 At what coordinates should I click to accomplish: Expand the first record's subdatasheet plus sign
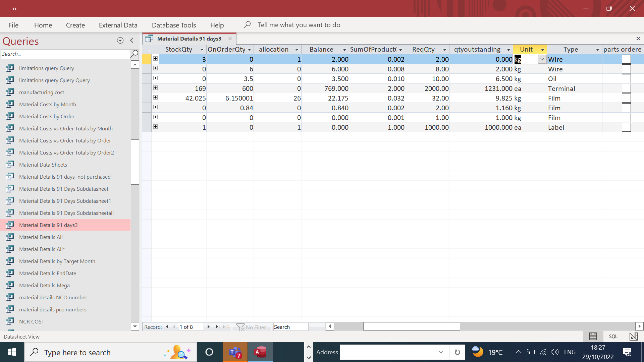coord(155,58)
